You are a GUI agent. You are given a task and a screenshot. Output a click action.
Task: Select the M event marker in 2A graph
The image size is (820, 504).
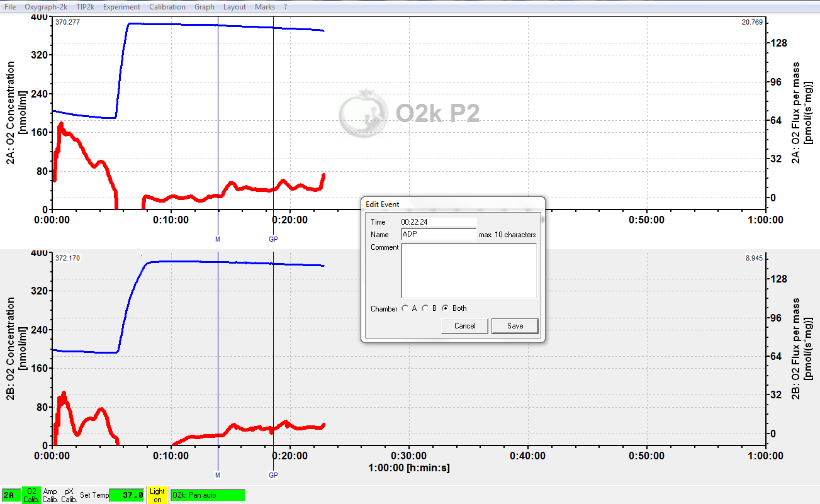[x=218, y=239]
